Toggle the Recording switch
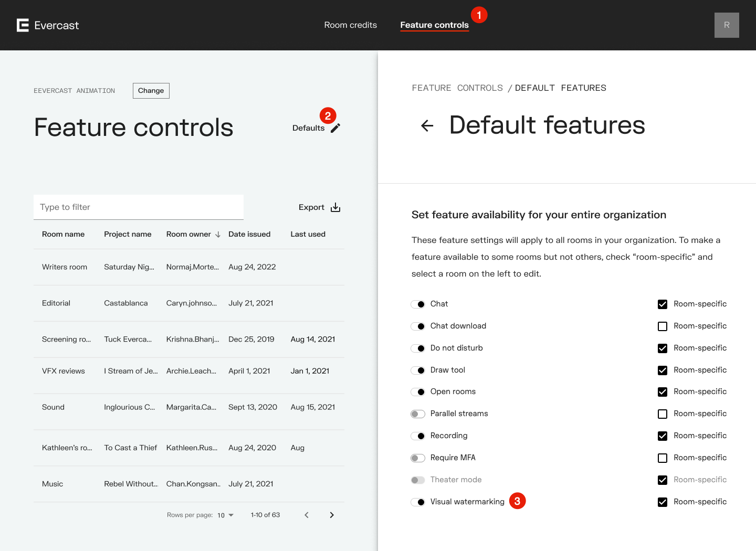The width and height of the screenshot is (756, 551). coord(418,436)
